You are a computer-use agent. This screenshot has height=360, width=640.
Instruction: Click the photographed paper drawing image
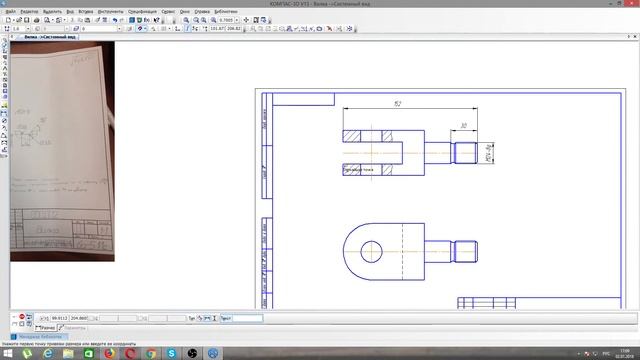tap(62, 151)
